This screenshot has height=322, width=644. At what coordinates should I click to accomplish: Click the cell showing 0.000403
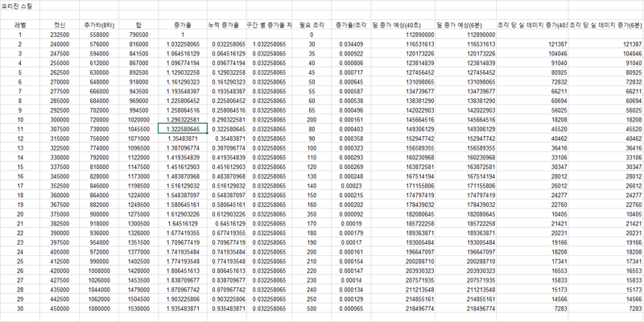(x=351, y=129)
